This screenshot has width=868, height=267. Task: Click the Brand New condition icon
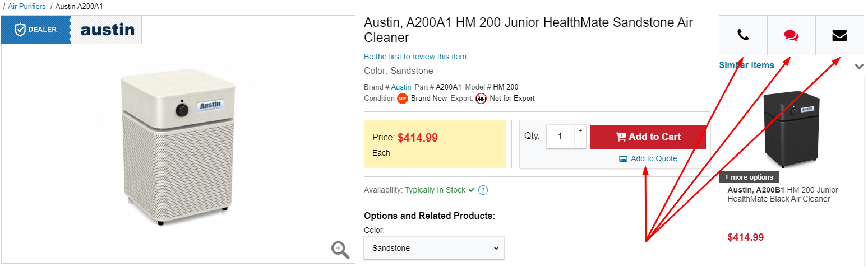(402, 99)
